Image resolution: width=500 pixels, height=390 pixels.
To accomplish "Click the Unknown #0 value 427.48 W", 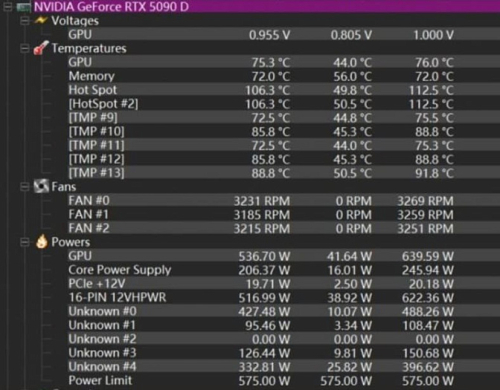I will pyautogui.click(x=264, y=312).
